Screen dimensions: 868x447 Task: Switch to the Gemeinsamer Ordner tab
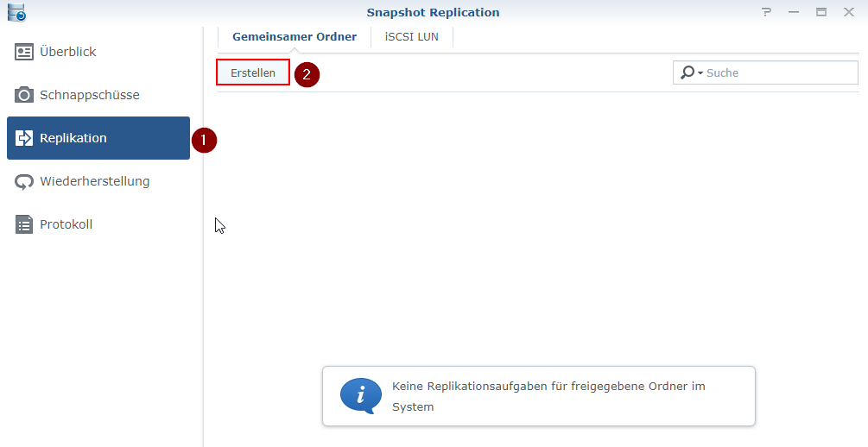(x=294, y=37)
